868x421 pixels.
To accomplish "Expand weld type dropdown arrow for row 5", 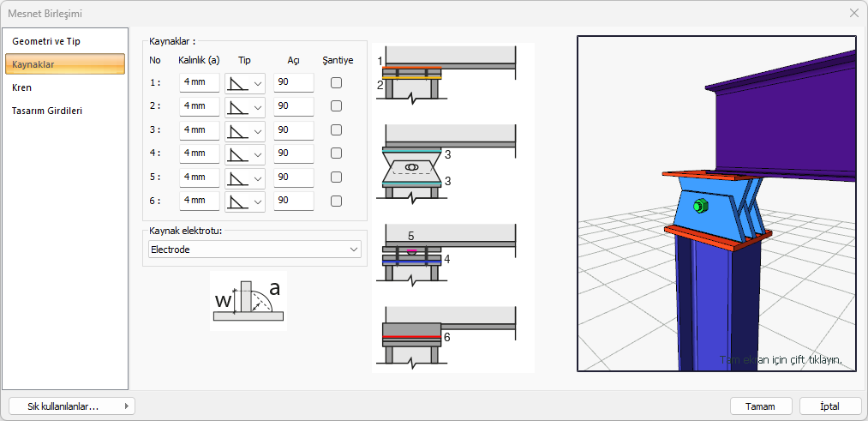I will click(258, 177).
